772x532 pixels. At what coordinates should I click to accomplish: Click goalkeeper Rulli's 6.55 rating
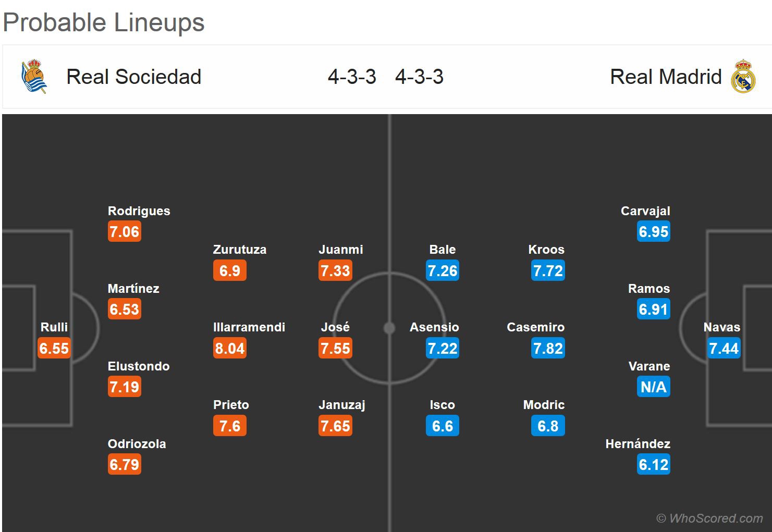(54, 348)
